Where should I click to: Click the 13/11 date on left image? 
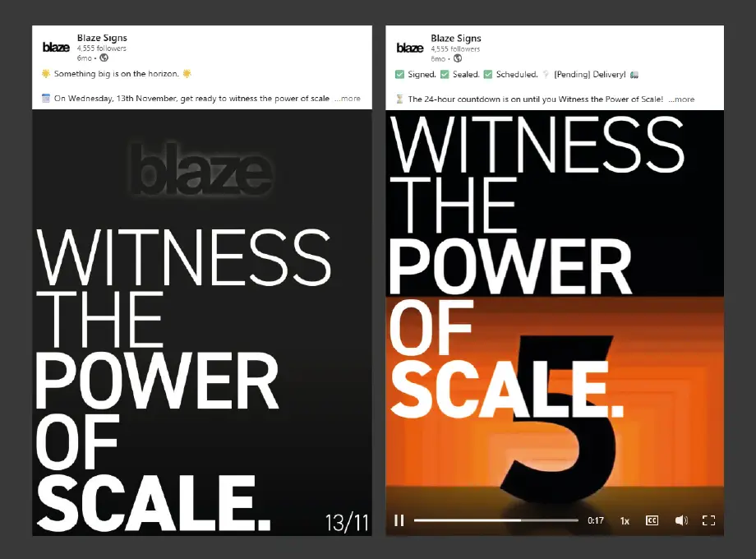pos(347,523)
